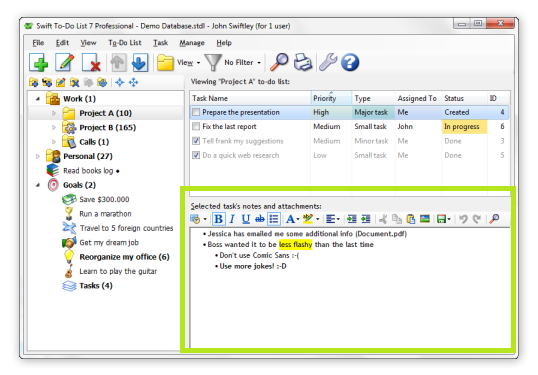Open the To-Do List menu

click(x=125, y=43)
